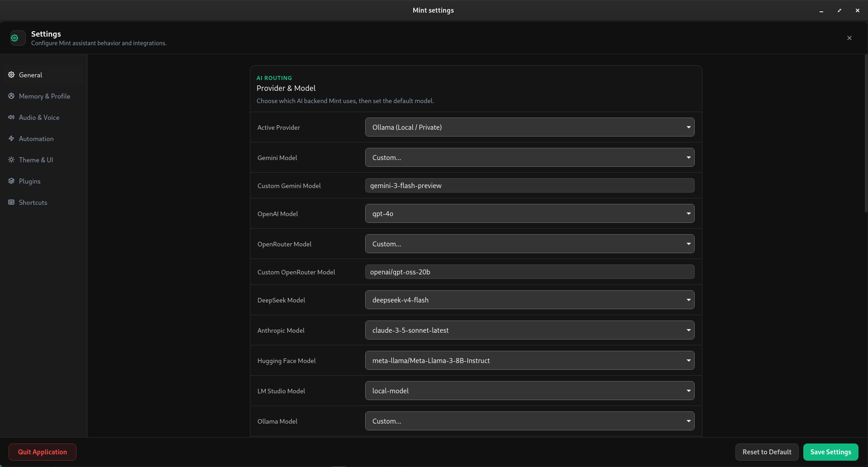This screenshot has width=868, height=467.
Task: Open the OpenAI Model gpt-4o dropdown
Action: point(529,213)
